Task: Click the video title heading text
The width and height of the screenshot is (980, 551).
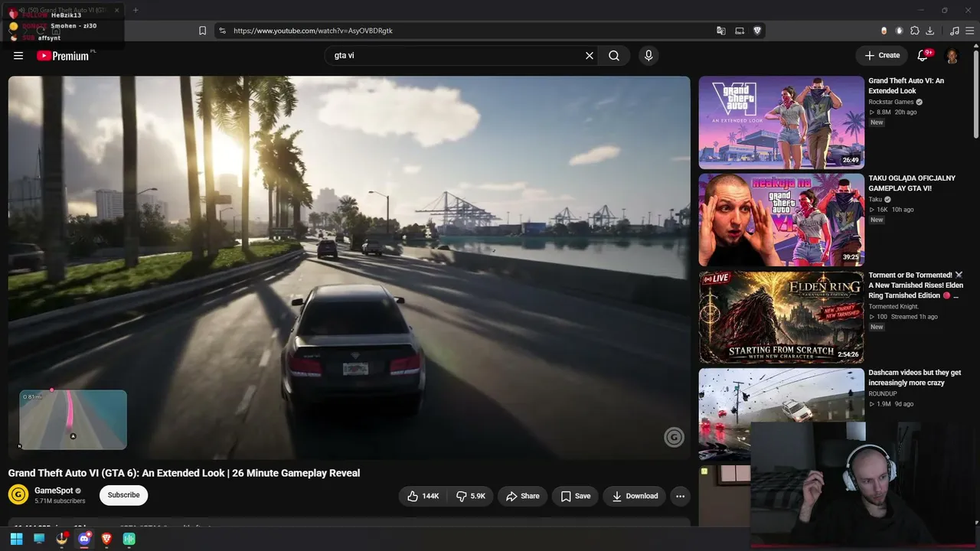Action: (184, 473)
